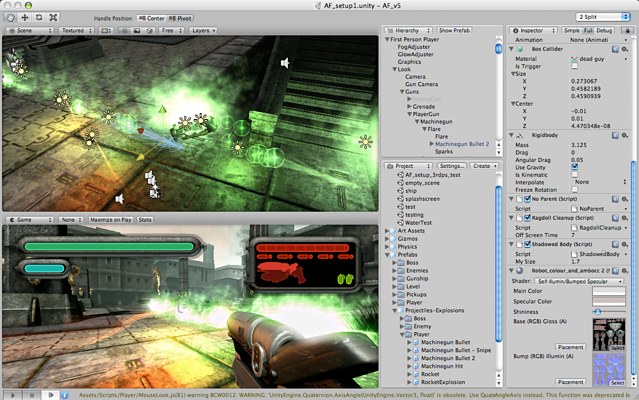
Task: Toggle the Is Trigger checkbox
Action: point(575,66)
